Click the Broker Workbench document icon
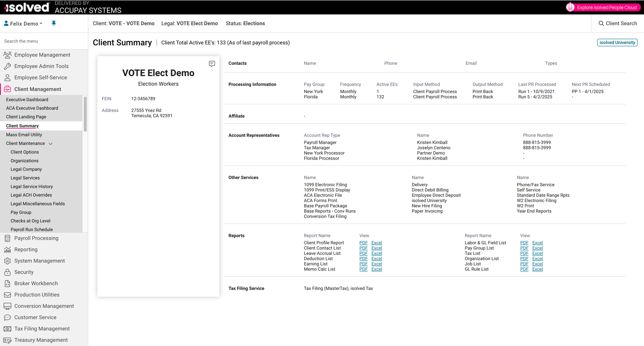644x346 pixels. tap(8, 284)
